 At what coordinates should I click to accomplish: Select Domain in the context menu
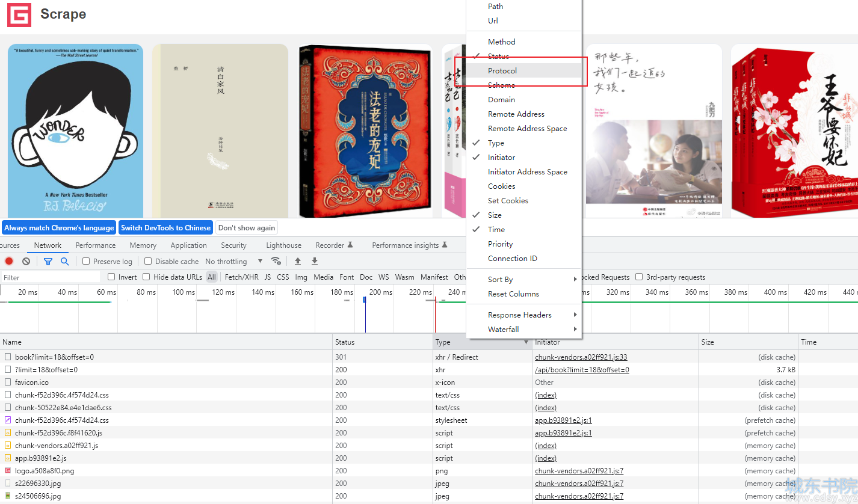coord(524,99)
